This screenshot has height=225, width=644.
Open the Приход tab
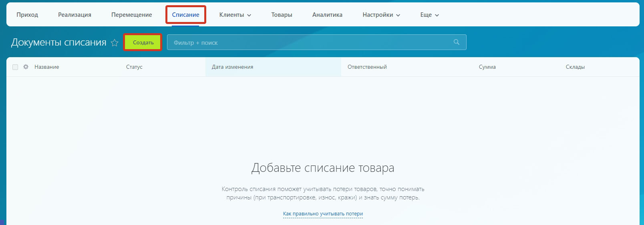tap(27, 15)
